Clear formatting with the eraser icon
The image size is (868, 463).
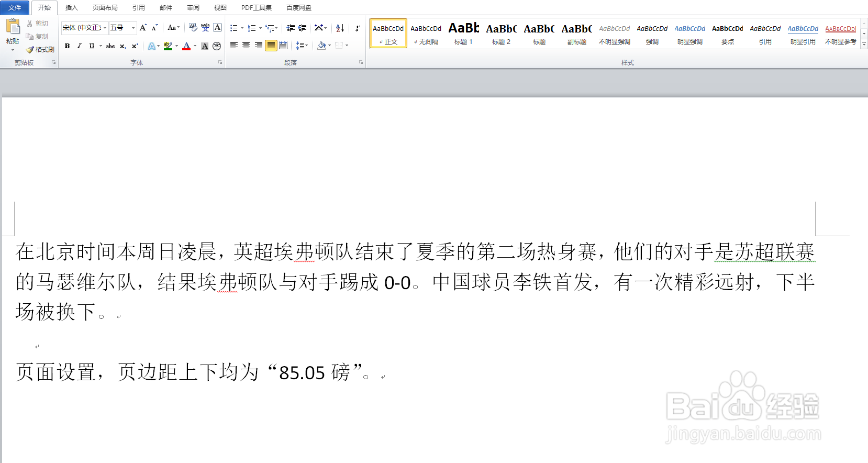pyautogui.click(x=193, y=28)
